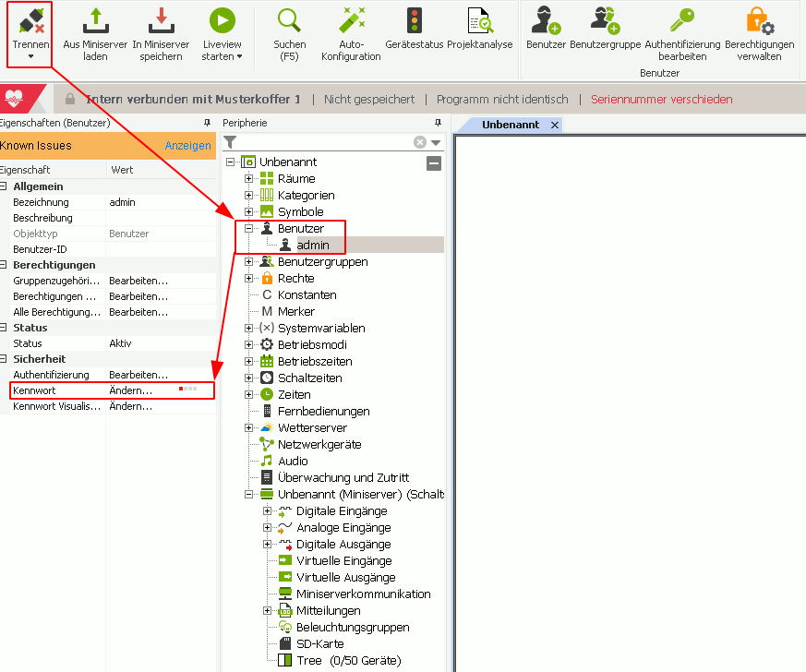Click the red heart health icon
This screenshot has width=806, height=672.
(14, 98)
